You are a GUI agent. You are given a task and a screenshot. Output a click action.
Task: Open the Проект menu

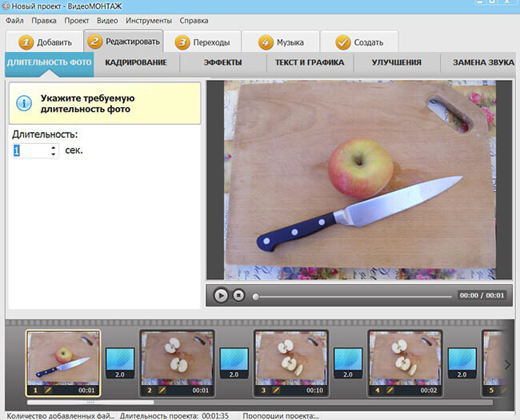[x=77, y=21]
